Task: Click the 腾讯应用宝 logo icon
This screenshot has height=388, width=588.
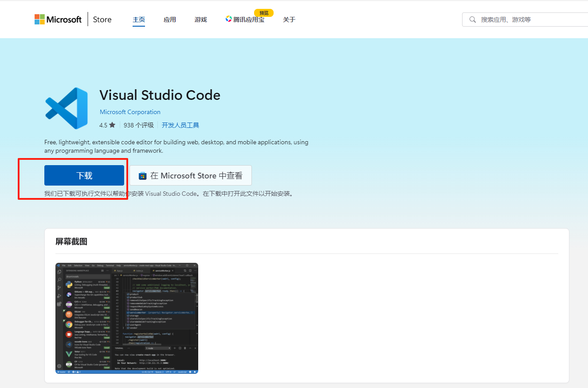Action: click(229, 19)
